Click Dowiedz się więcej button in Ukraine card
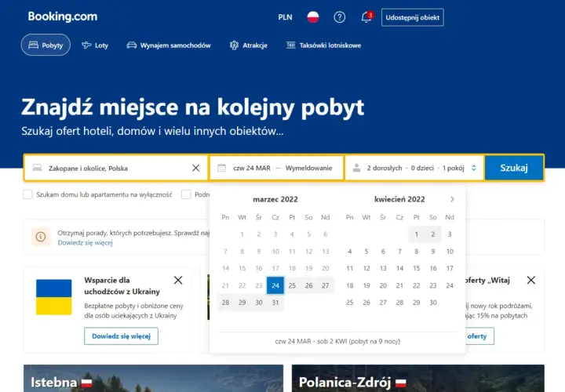The height and width of the screenshot is (392, 565). 121,336
